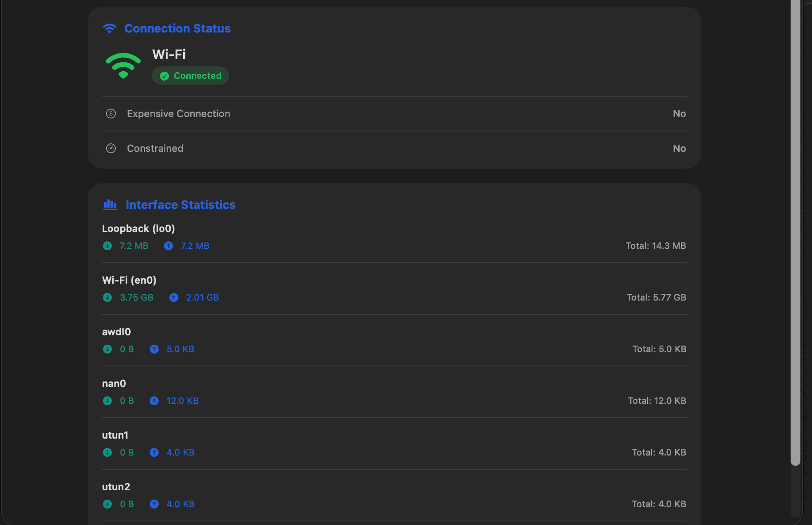
Task: Click the Loopback upload arrow icon
Action: [168, 246]
